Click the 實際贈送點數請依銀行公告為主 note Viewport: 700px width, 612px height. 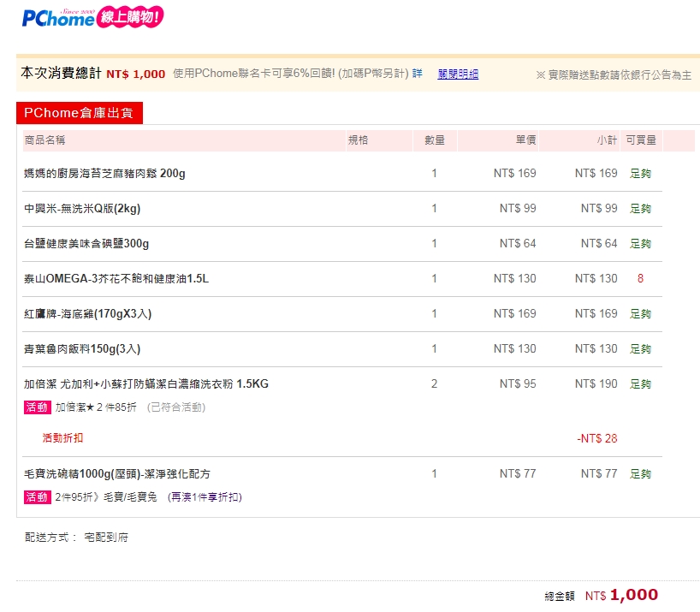click(x=614, y=75)
